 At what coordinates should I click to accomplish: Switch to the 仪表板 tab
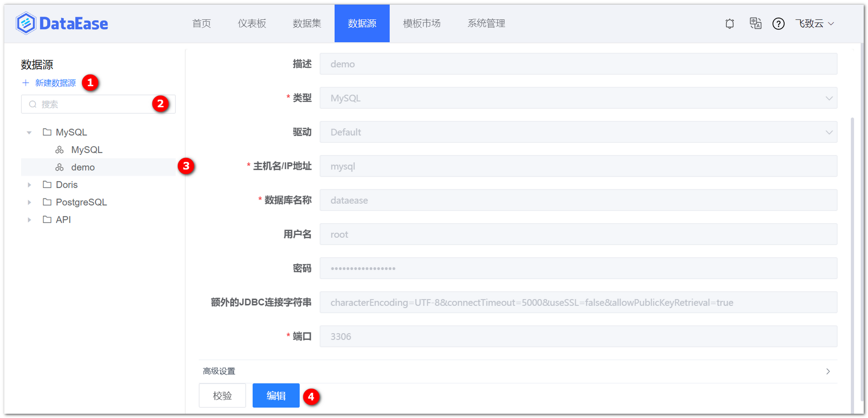point(252,24)
